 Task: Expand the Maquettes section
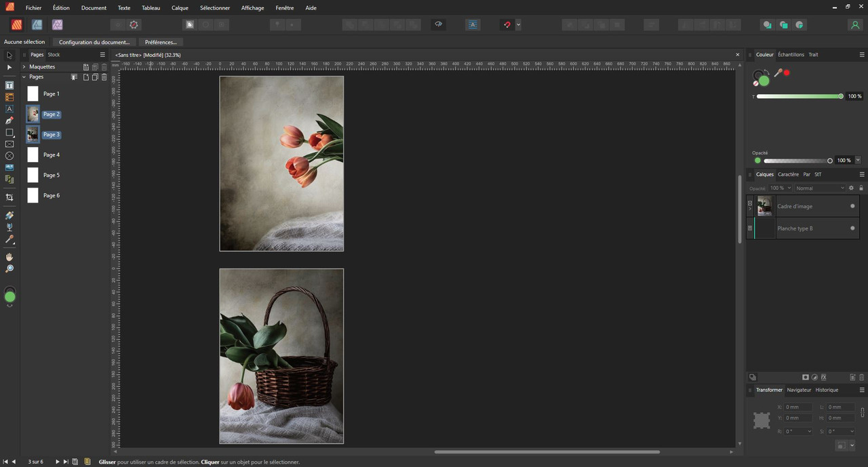(x=24, y=66)
